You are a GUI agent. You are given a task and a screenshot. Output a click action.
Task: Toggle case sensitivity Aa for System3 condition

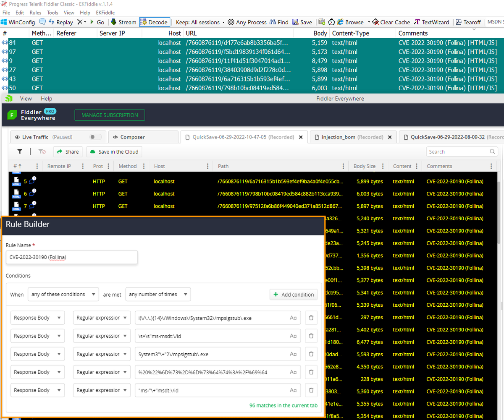(293, 354)
